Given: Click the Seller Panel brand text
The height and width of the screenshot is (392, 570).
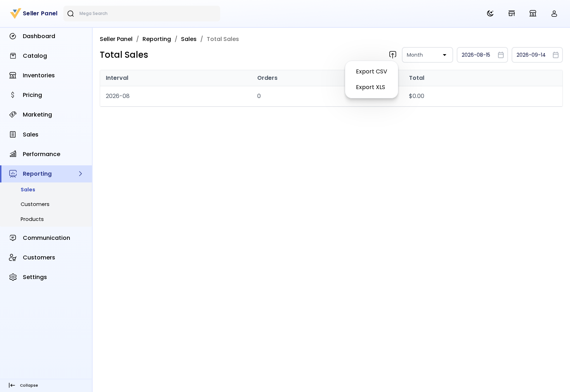Looking at the screenshot, I should pos(40,14).
